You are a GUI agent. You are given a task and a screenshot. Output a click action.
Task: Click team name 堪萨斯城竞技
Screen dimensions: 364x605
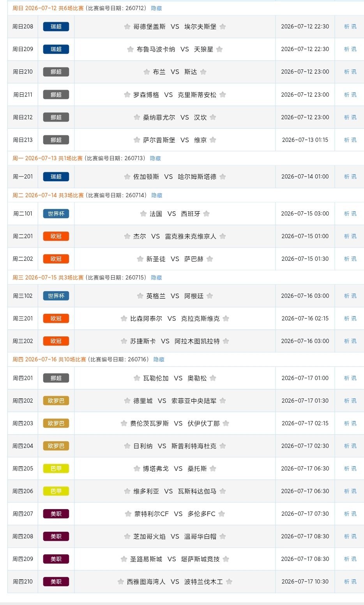[x=200, y=559]
